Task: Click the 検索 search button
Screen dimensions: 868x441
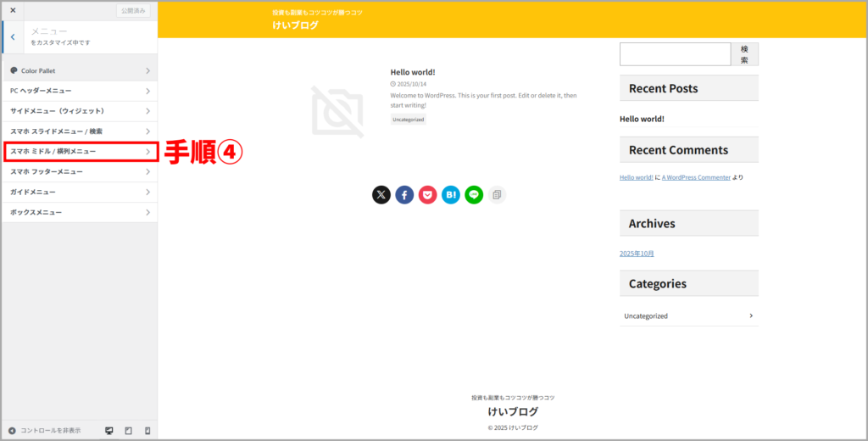Action: coord(744,54)
